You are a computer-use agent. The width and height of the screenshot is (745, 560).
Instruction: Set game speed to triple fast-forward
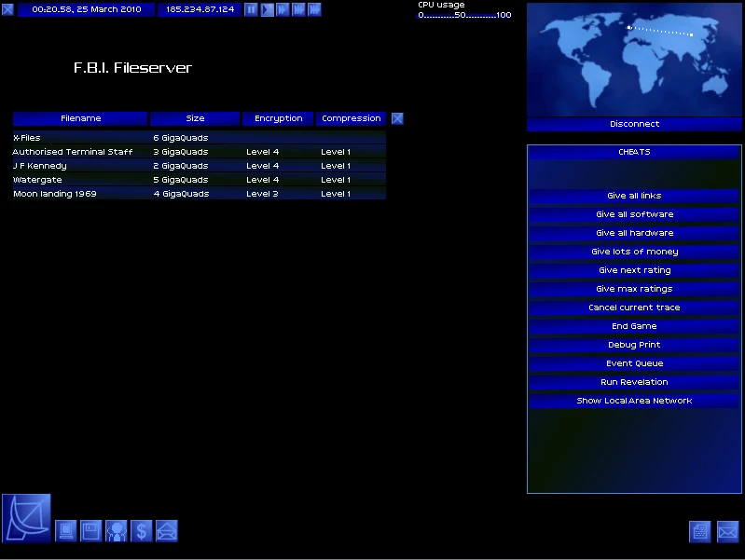tap(298, 9)
